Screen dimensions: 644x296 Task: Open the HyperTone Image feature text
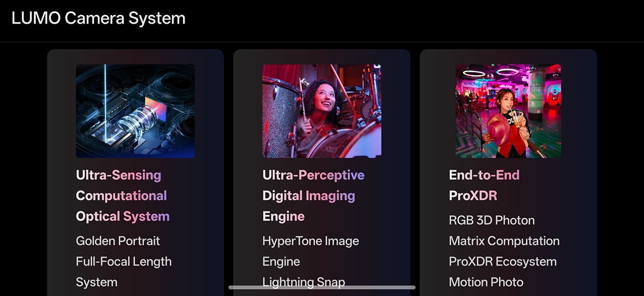(311, 241)
